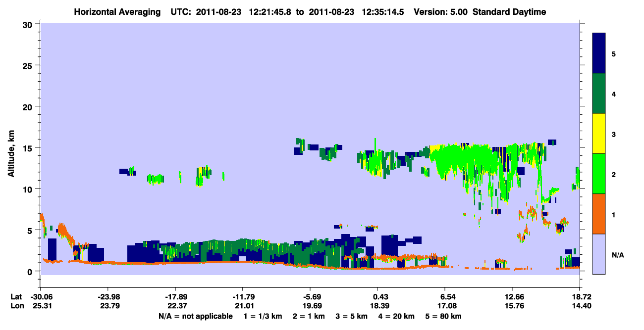Viewport: 644px width, 330px height.
Task: Click the latitude value -17.89
Action: pos(175,297)
